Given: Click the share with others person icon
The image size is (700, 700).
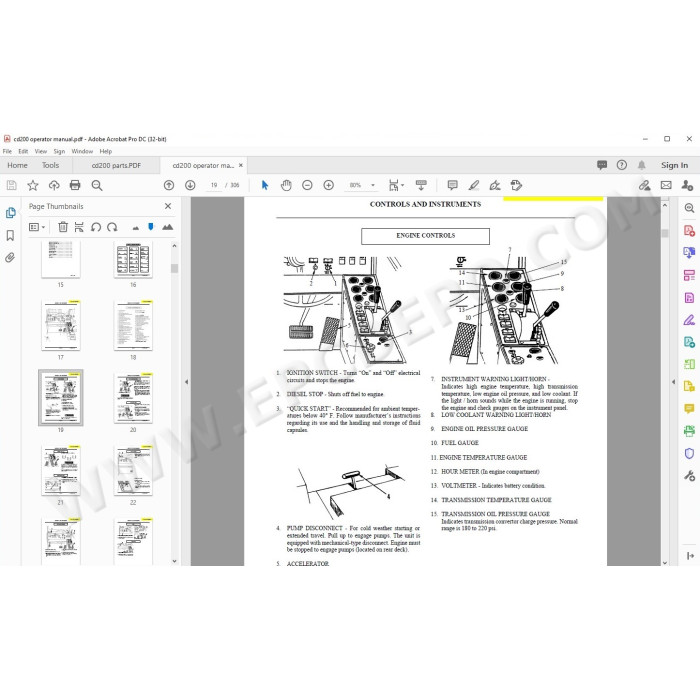Looking at the screenshot, I should tap(688, 185).
